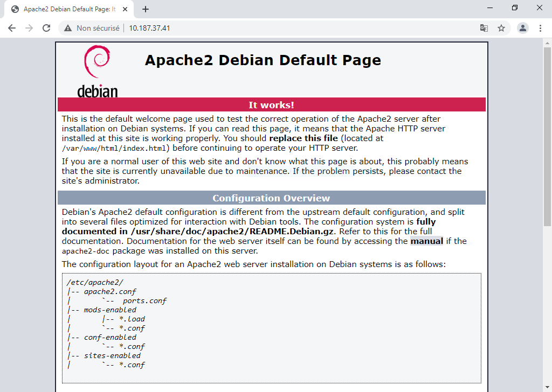Click '/etc/apache2/' in the config tree

(95, 282)
